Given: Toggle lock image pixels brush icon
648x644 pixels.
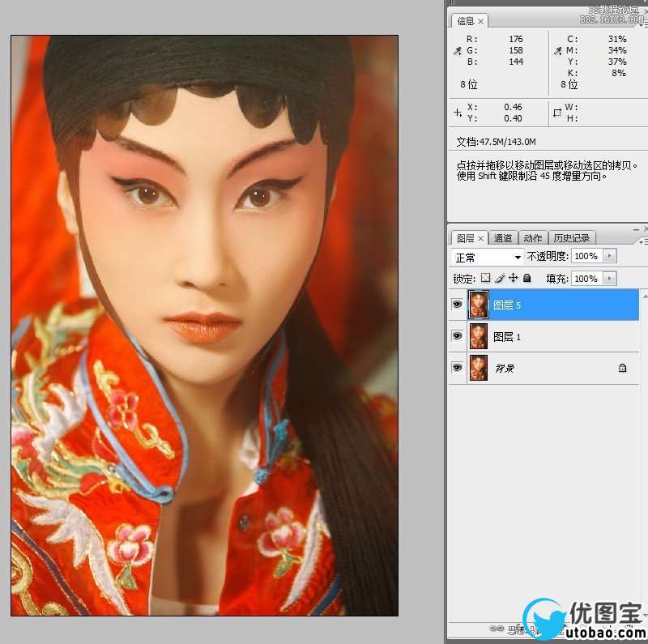Looking at the screenshot, I should [500, 278].
